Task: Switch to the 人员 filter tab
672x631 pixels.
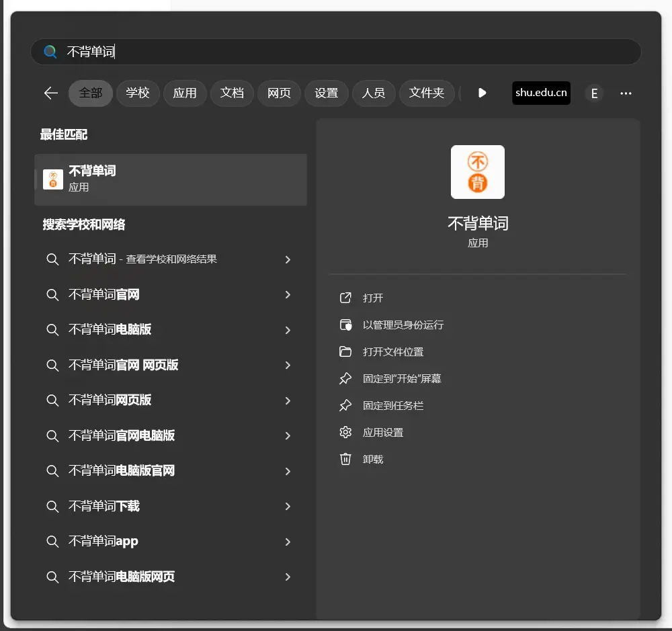Action: click(x=374, y=93)
